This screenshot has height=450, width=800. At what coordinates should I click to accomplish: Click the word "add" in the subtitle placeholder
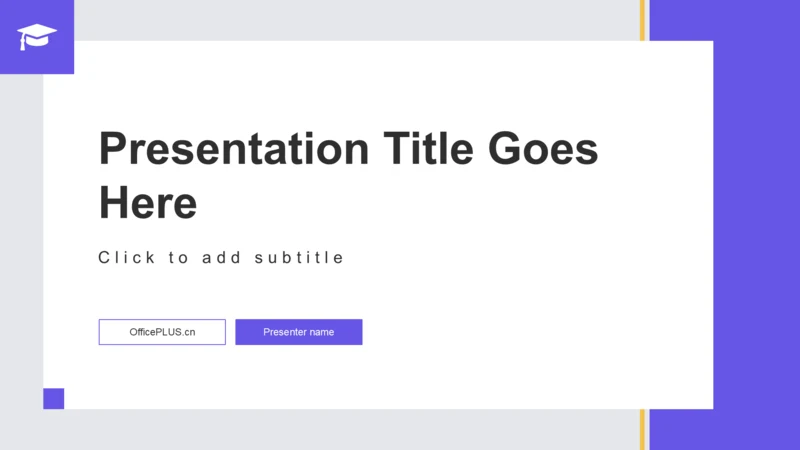pyautogui.click(x=221, y=258)
